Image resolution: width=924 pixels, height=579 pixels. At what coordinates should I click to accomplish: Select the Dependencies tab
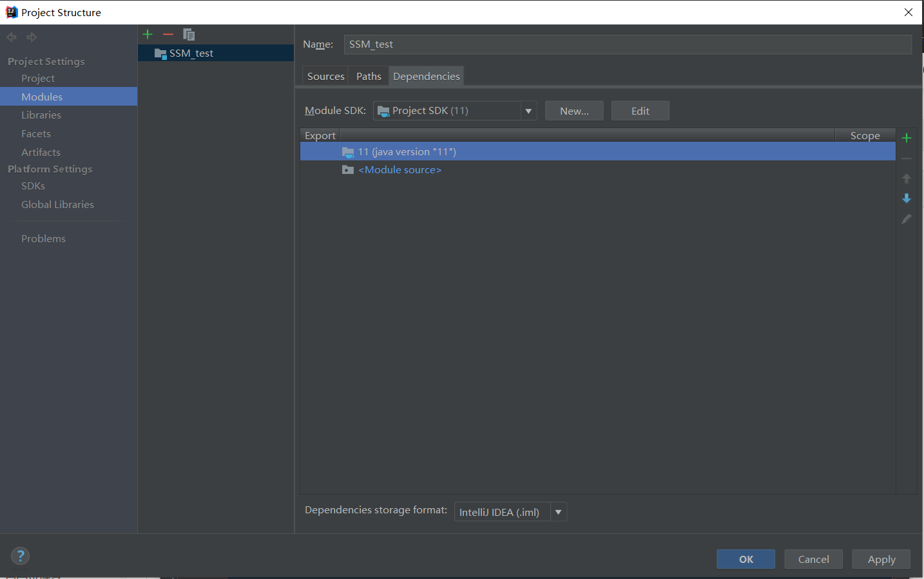tap(427, 76)
